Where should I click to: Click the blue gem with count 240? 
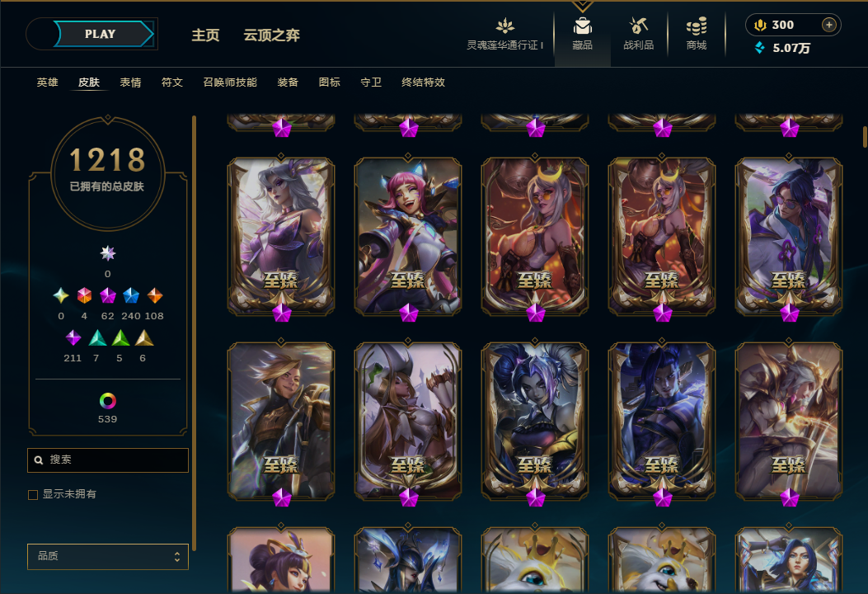point(130,296)
